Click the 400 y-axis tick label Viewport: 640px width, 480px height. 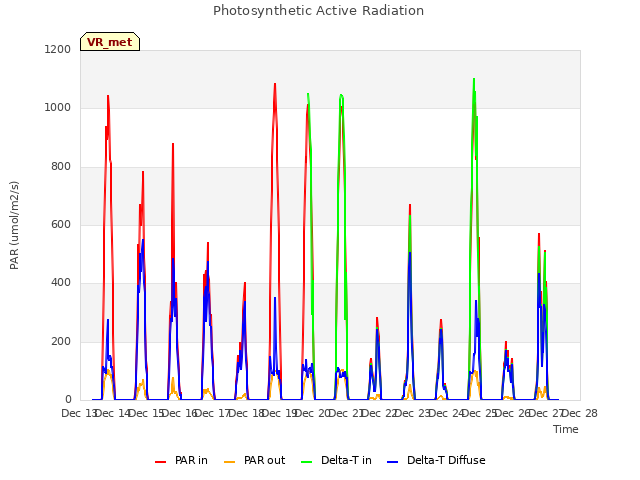(x=61, y=282)
